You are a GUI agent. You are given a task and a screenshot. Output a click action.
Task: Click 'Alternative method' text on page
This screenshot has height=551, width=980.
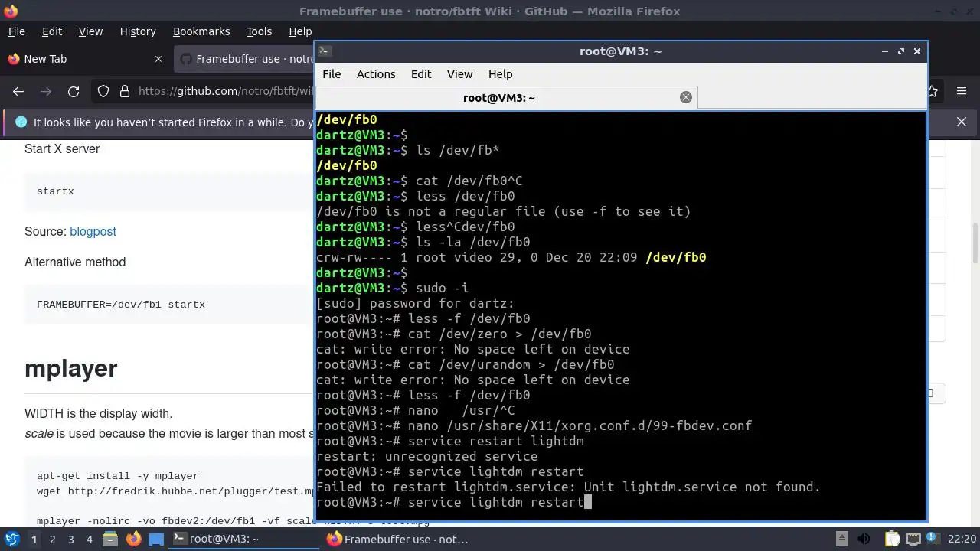click(x=75, y=262)
